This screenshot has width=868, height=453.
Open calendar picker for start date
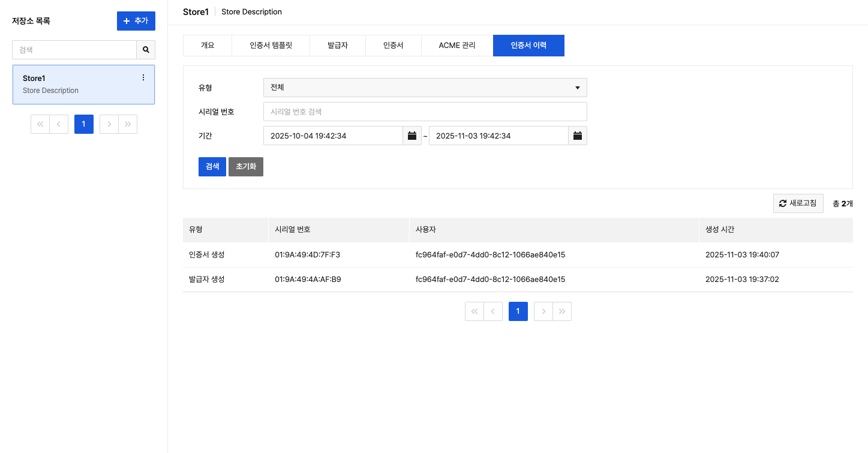412,136
